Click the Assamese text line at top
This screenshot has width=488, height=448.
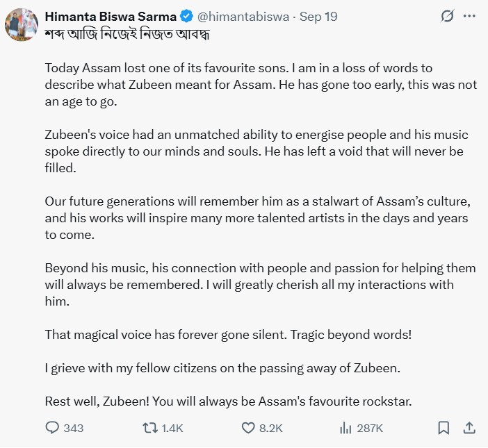pos(127,34)
